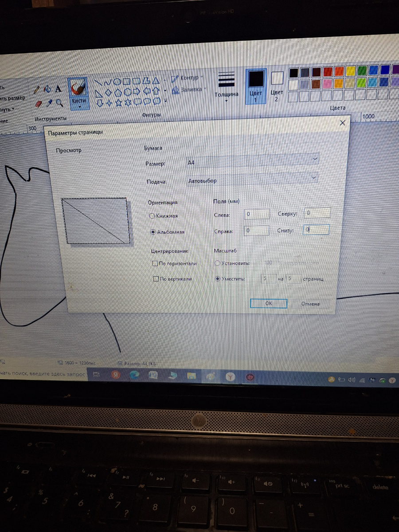This screenshot has width=399, height=532.
Task: Click the Снизу bottom margin field
Action: click(316, 230)
